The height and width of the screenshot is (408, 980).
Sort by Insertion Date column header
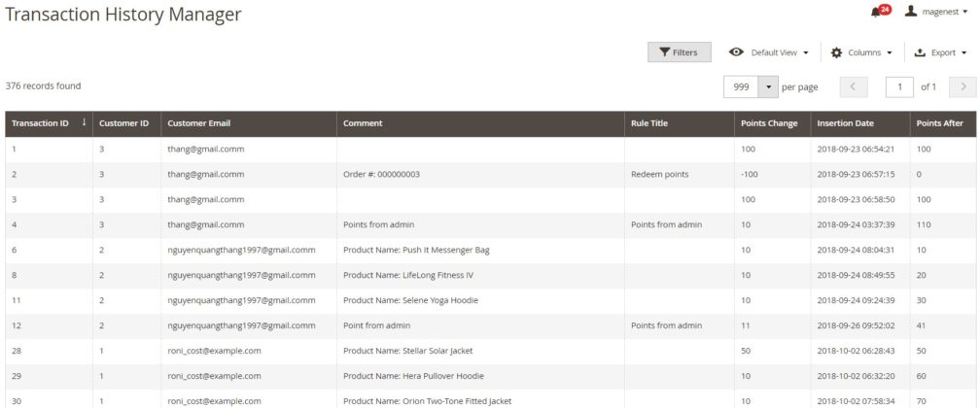[x=845, y=123]
